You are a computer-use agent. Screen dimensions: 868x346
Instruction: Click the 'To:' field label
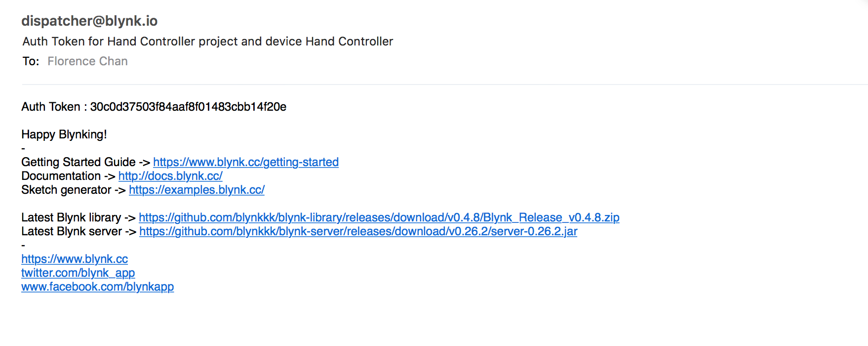(31, 61)
